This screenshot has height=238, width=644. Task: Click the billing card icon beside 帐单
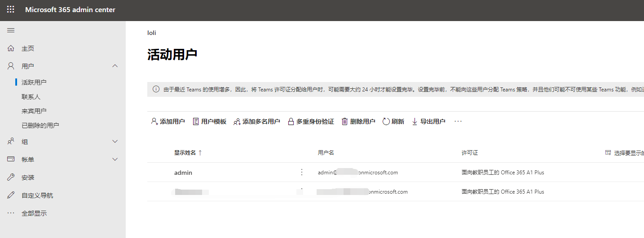tap(11, 159)
